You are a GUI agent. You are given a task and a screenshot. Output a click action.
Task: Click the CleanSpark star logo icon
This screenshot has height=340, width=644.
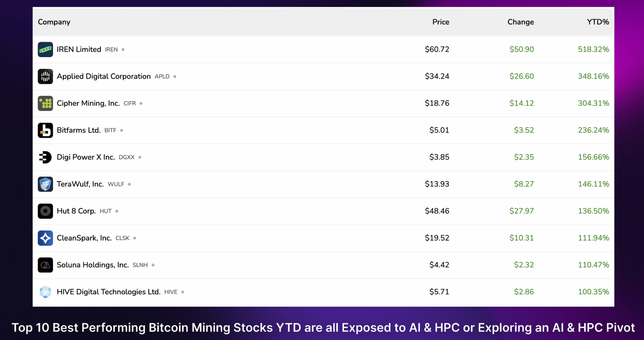[x=45, y=238]
